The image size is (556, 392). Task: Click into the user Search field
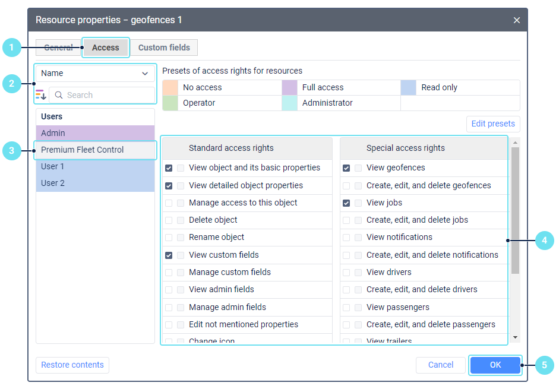point(107,95)
